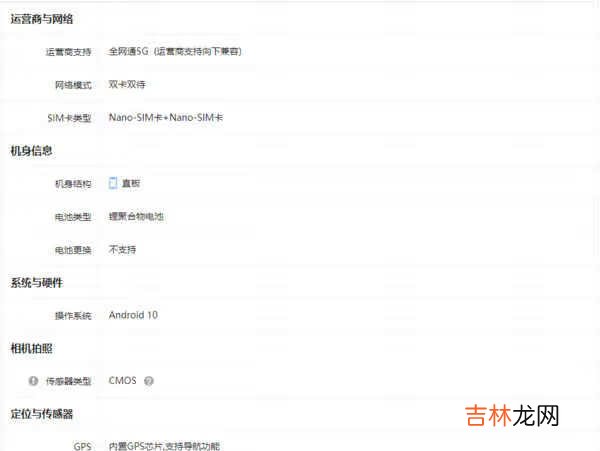Click the 不支持 battery replacement value

[x=122, y=249]
